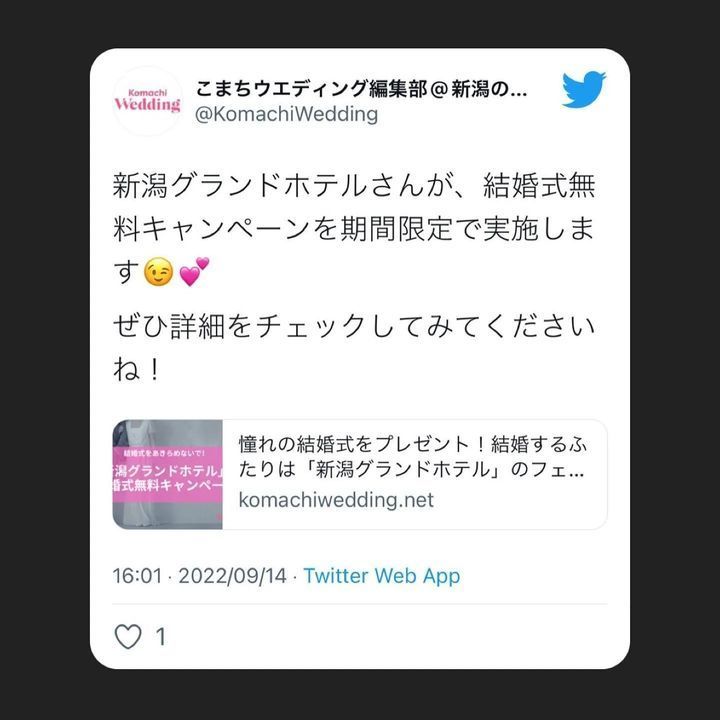
Task: Click the like count number 1
Action: point(160,637)
